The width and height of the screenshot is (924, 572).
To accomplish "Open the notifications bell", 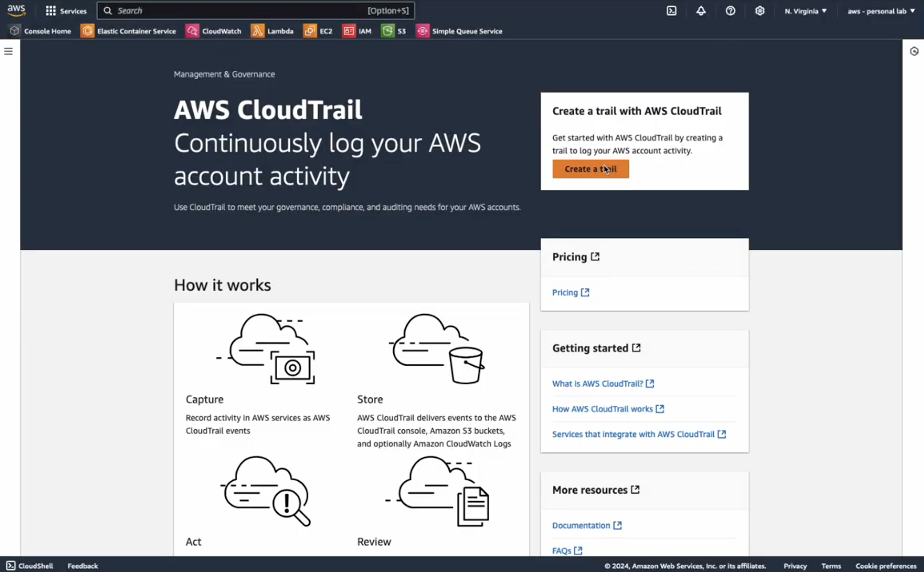I will tap(701, 11).
